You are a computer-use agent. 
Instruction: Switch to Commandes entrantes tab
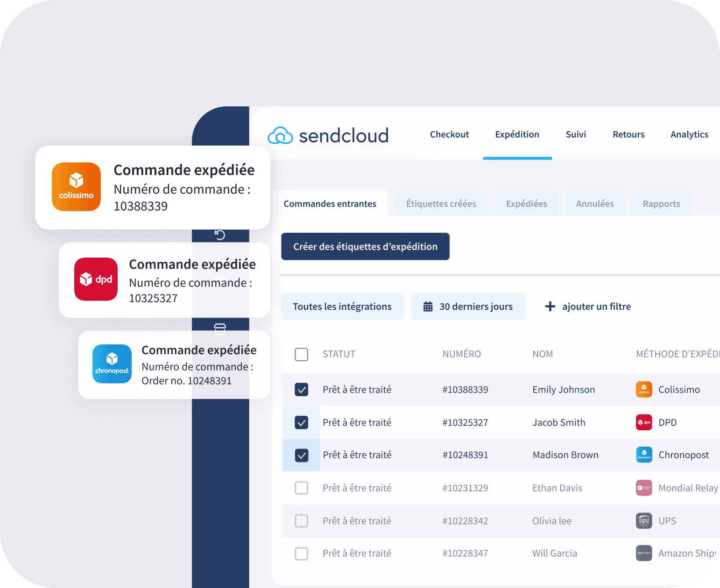point(330,203)
